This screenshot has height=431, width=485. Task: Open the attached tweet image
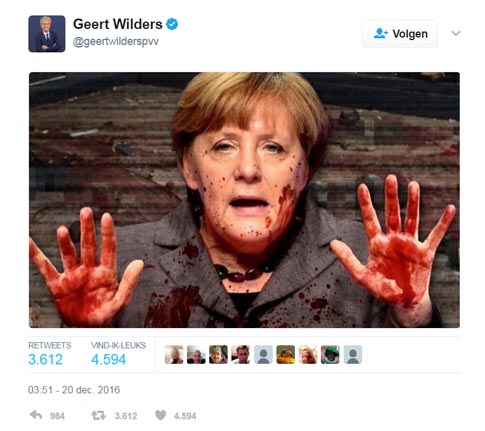[244, 200]
